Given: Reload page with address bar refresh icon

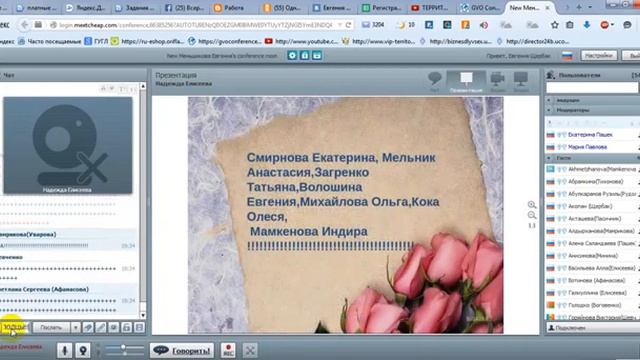Looking at the screenshot, I should [348, 25].
